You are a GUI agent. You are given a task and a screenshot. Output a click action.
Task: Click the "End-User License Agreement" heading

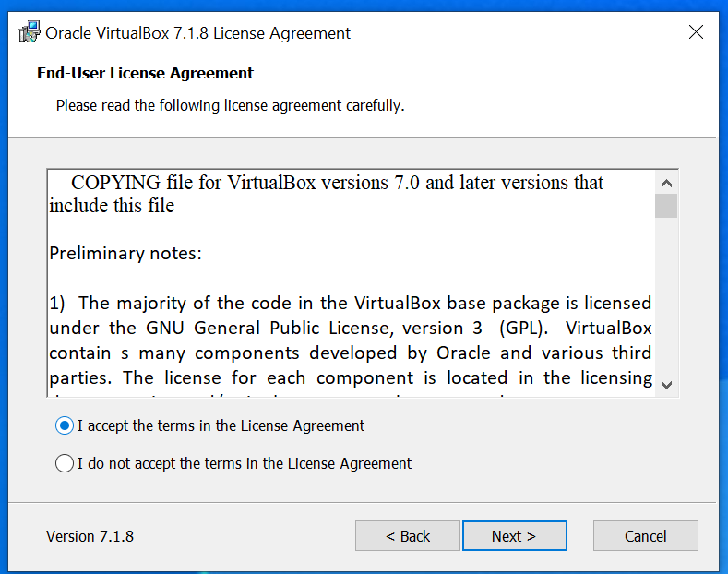tap(145, 73)
